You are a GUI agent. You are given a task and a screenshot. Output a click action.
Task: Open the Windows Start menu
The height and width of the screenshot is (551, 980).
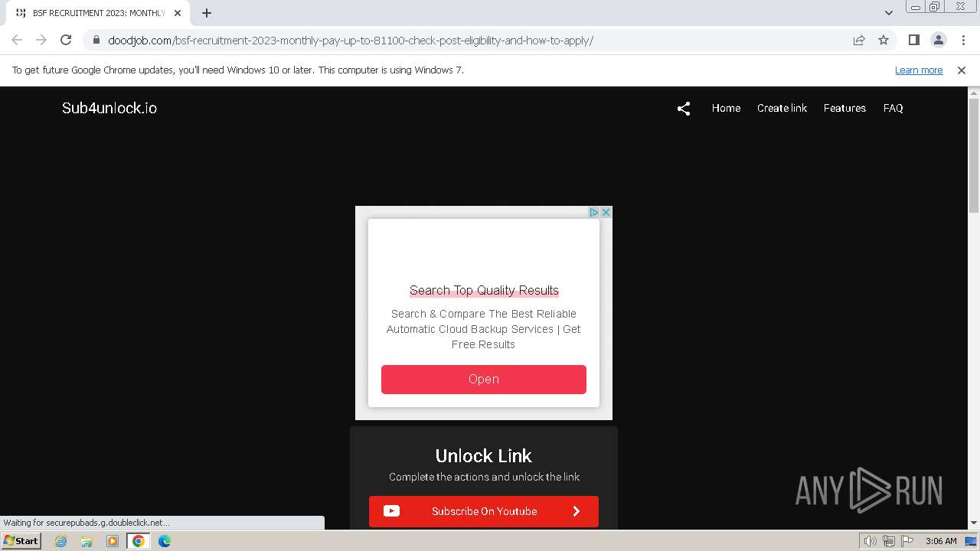(x=21, y=540)
